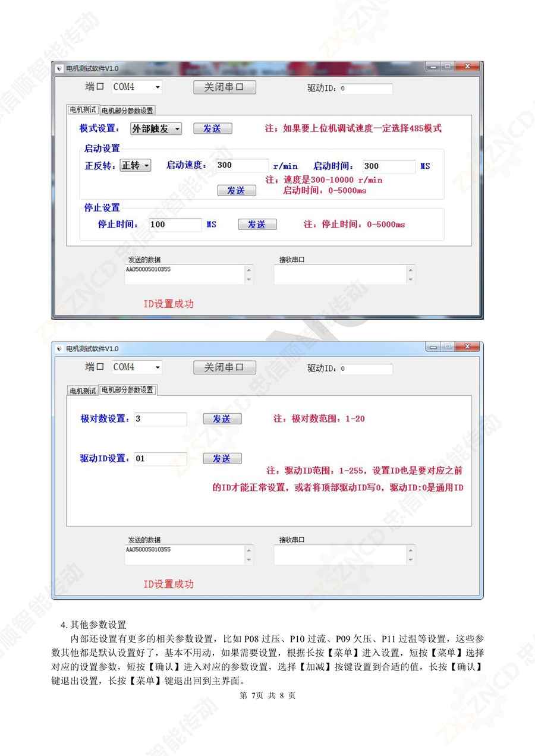Image resolution: width=535 pixels, height=756 pixels.
Task: Click the app icon in the 模式设置 window title bar
Action: click(59, 68)
